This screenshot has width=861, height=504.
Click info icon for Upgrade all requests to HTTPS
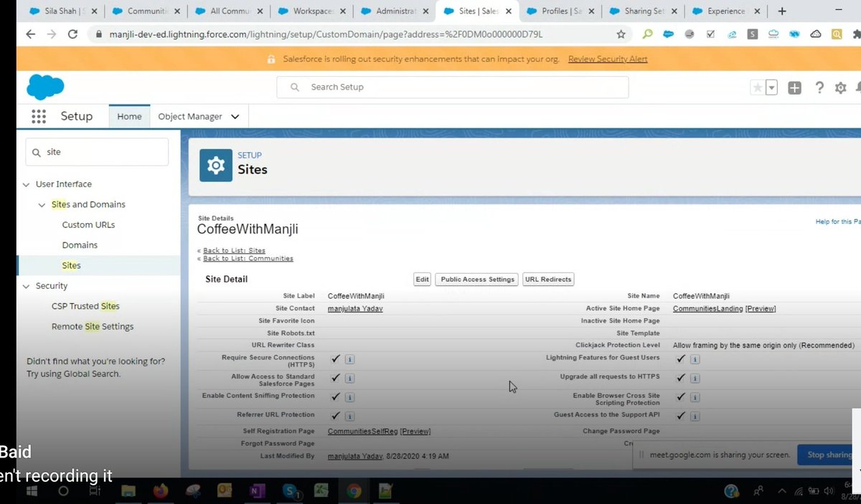coord(695,379)
